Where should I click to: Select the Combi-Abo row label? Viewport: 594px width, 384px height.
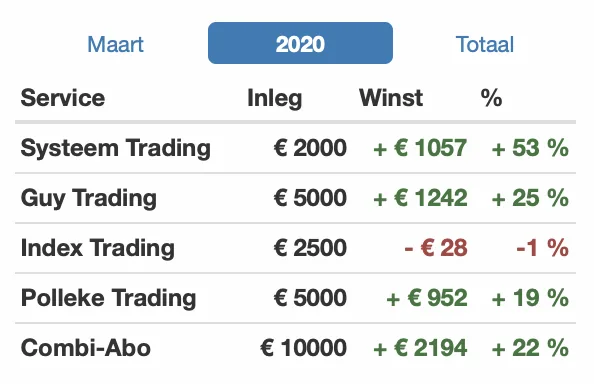click(x=86, y=348)
